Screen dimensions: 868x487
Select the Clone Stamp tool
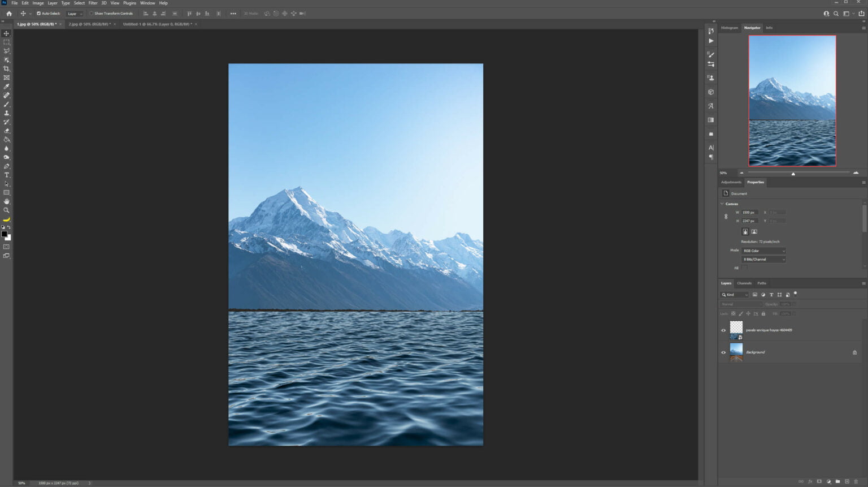[x=7, y=113]
